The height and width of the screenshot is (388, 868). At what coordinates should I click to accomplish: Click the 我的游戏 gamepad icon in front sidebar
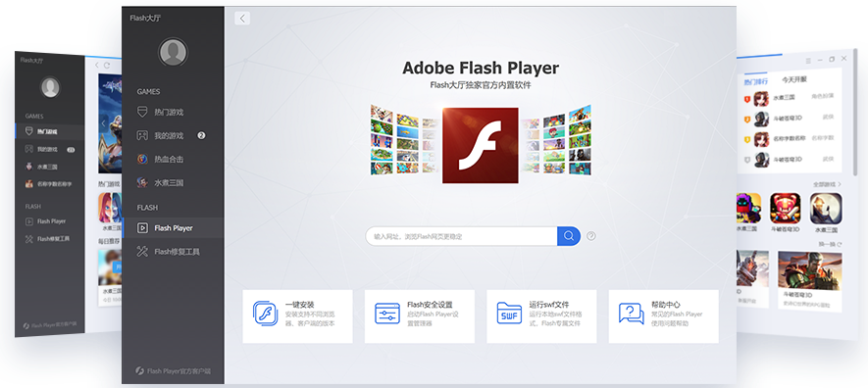(x=142, y=135)
